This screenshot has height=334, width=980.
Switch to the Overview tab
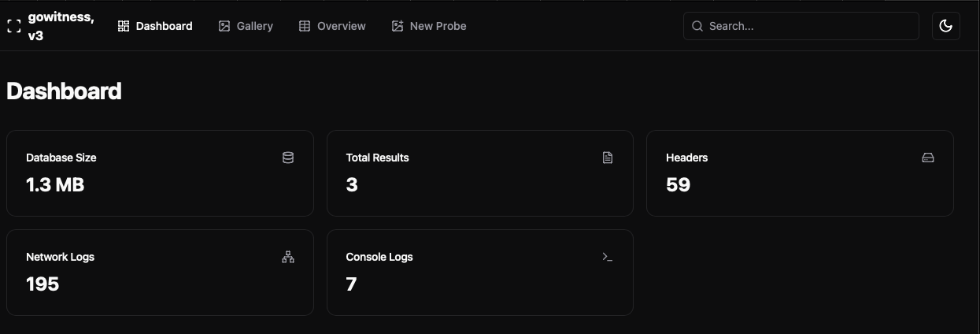coord(332,26)
